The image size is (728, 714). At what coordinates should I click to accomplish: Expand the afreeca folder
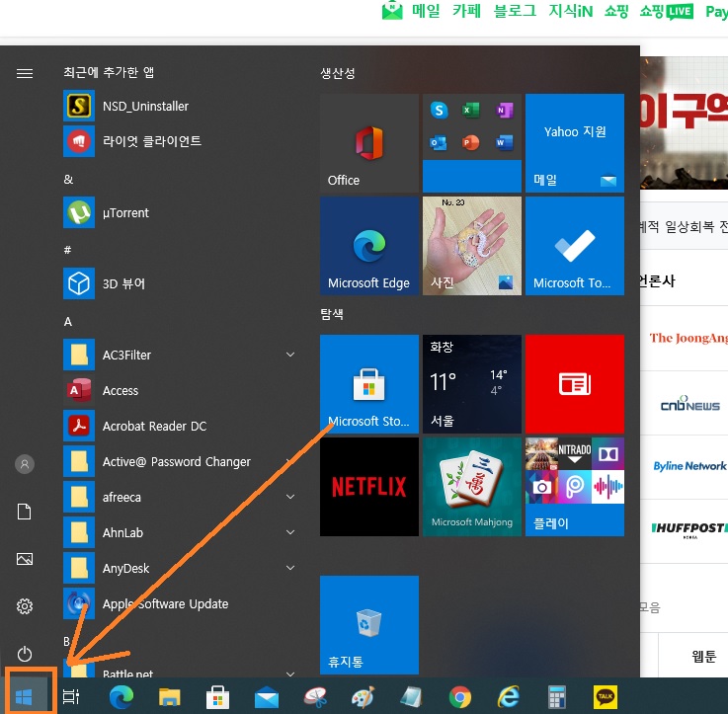click(290, 497)
